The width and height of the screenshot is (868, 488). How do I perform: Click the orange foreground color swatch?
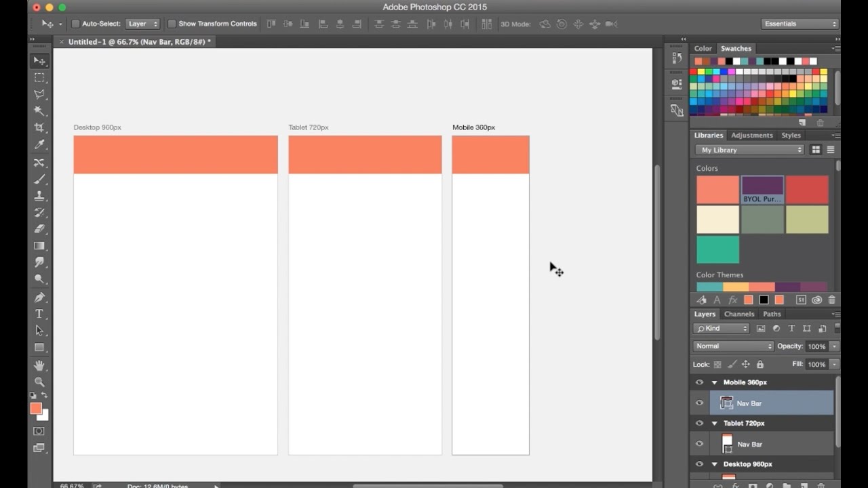(35, 409)
